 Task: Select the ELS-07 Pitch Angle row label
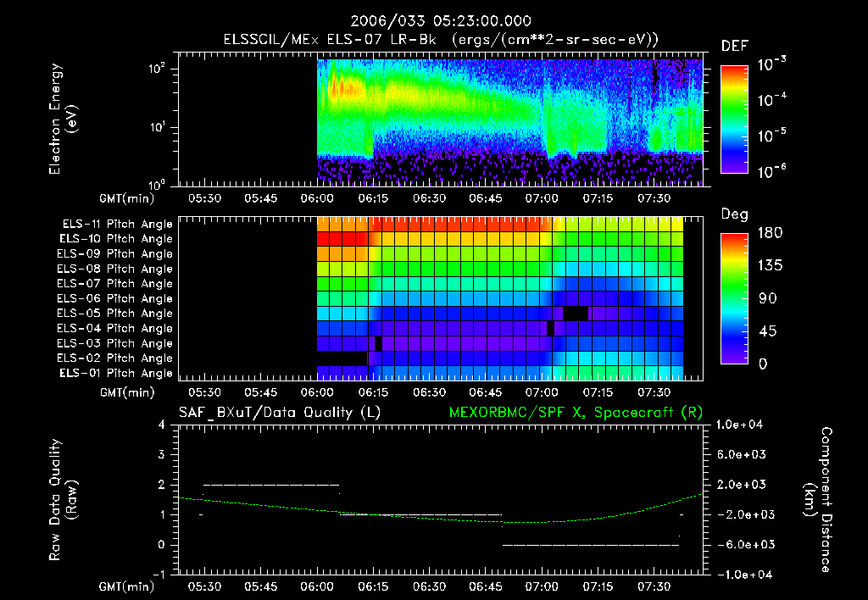click(115, 283)
